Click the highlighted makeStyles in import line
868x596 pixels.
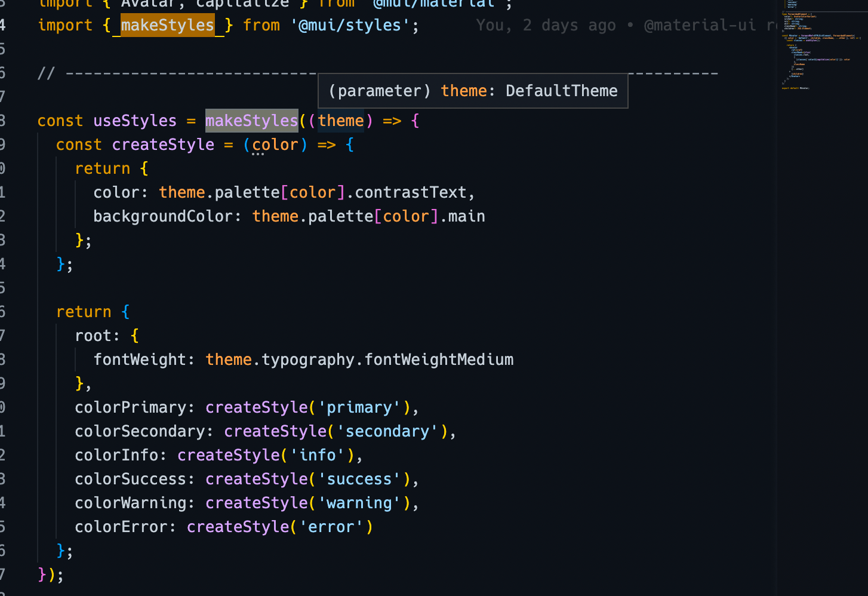[167, 25]
